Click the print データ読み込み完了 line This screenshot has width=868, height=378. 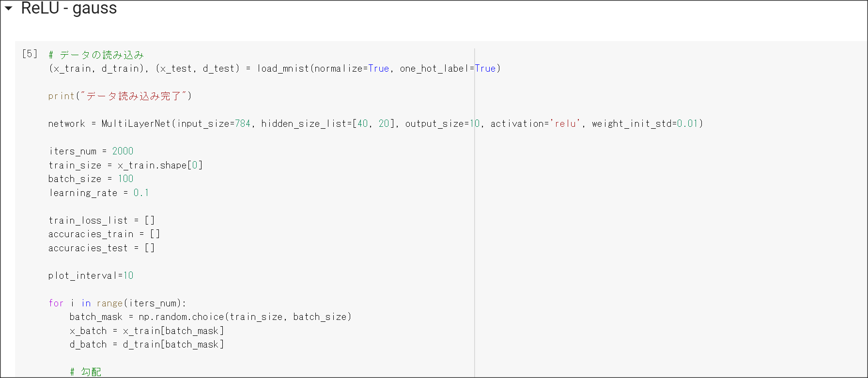[120, 96]
